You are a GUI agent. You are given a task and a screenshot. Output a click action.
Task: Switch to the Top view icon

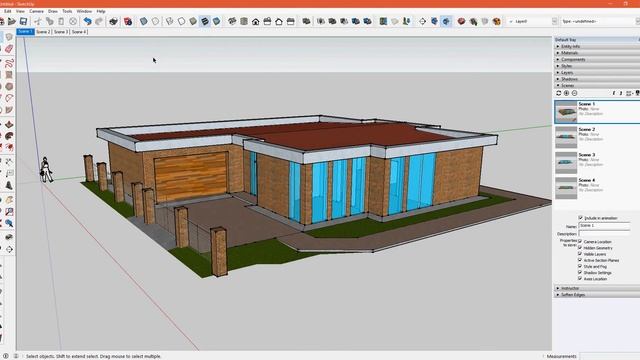244,21
